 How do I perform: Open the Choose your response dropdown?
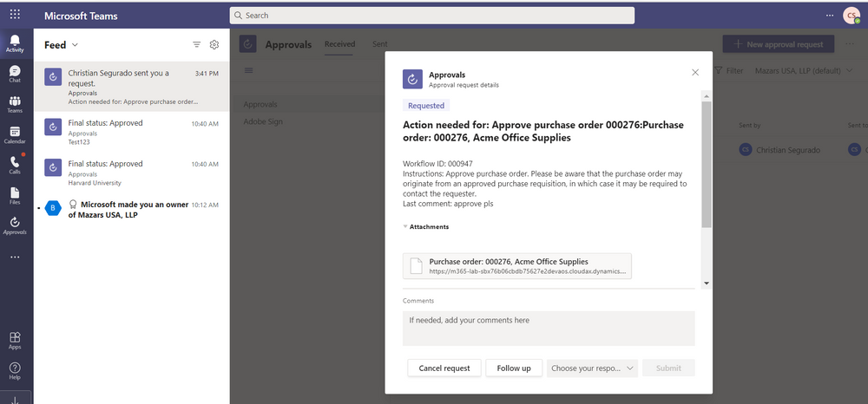592,368
